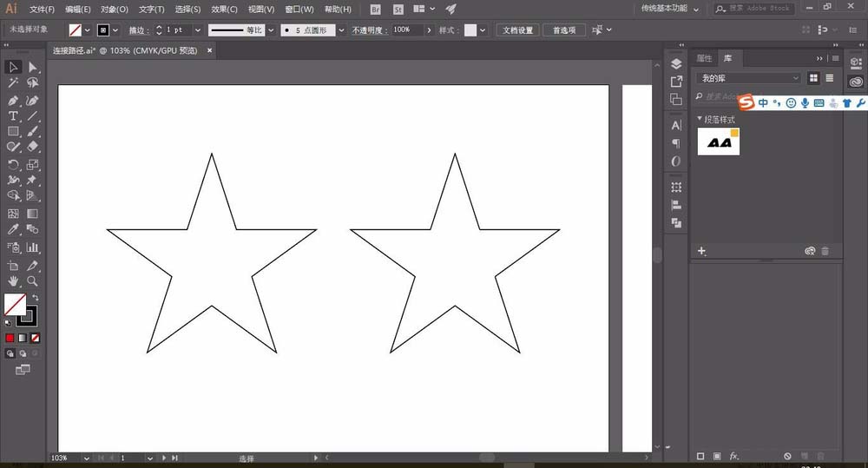Swap fill and stroke colors
This screenshot has height=468, width=868.
pyautogui.click(x=36, y=298)
